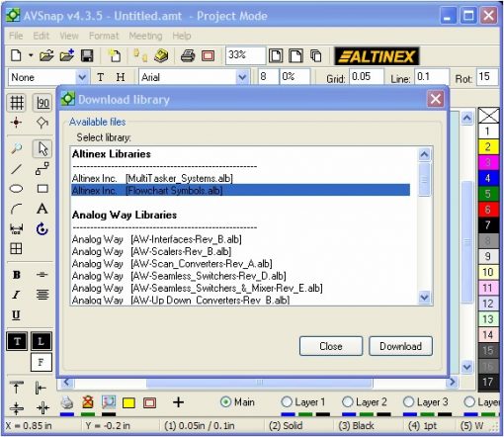Click the 33% zoom input field
This screenshot has height=437, width=504.
point(245,55)
